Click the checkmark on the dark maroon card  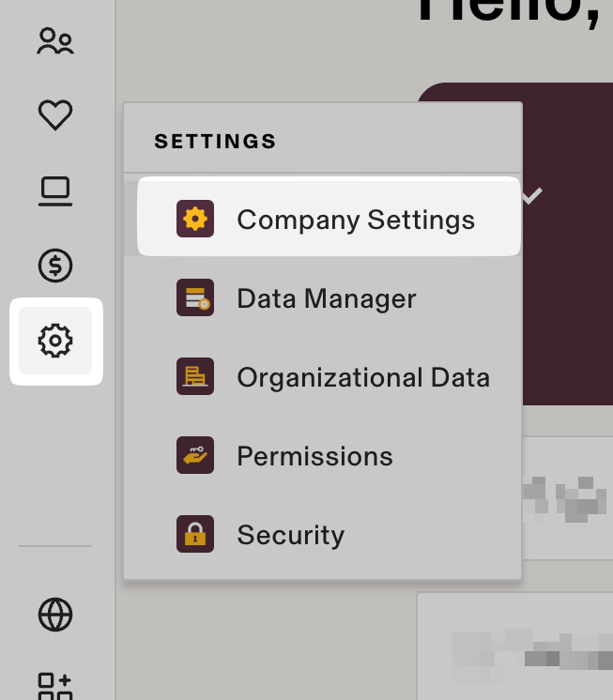coord(532,196)
